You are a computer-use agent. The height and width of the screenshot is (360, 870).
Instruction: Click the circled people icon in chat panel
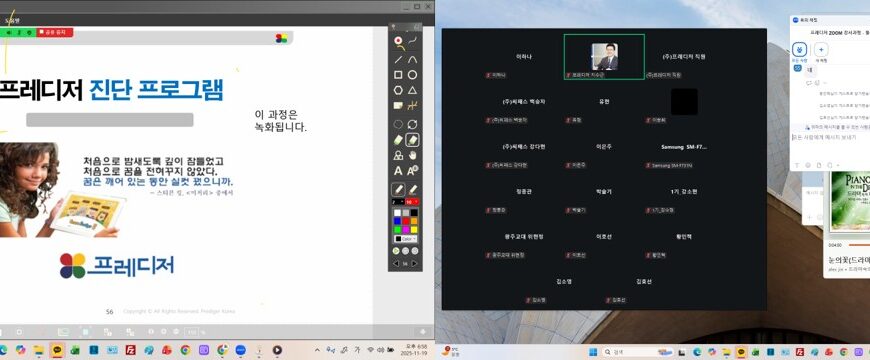(799, 49)
